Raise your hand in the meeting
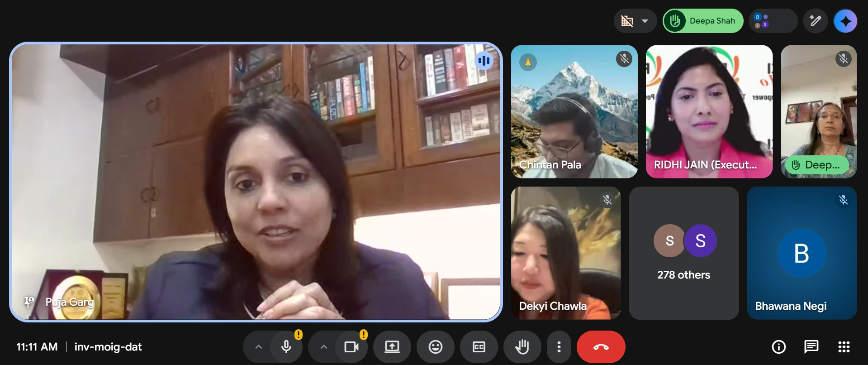This screenshot has height=365, width=868. point(522,347)
